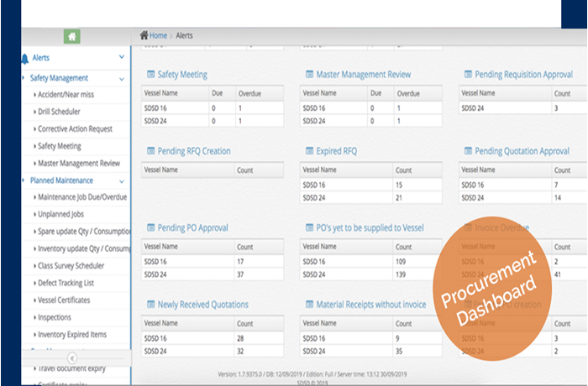Open Safety Meeting sidebar item

[x=60, y=146]
